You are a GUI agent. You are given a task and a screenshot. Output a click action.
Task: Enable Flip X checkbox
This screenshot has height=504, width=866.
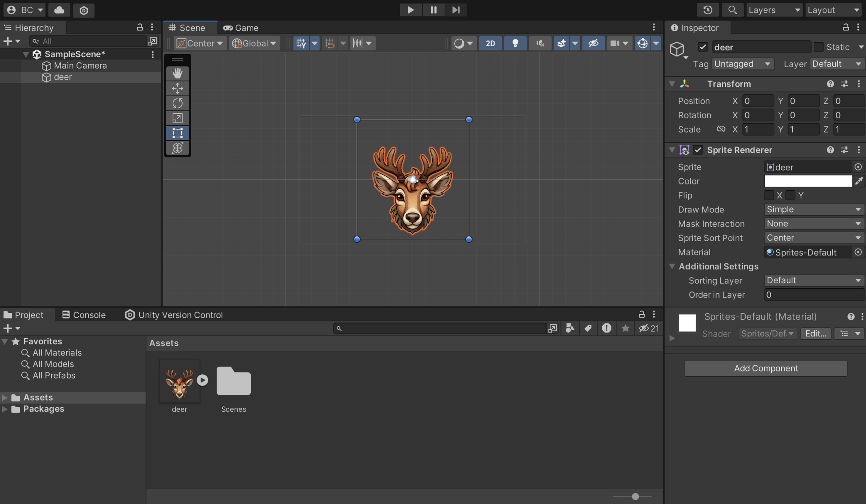pyautogui.click(x=769, y=195)
